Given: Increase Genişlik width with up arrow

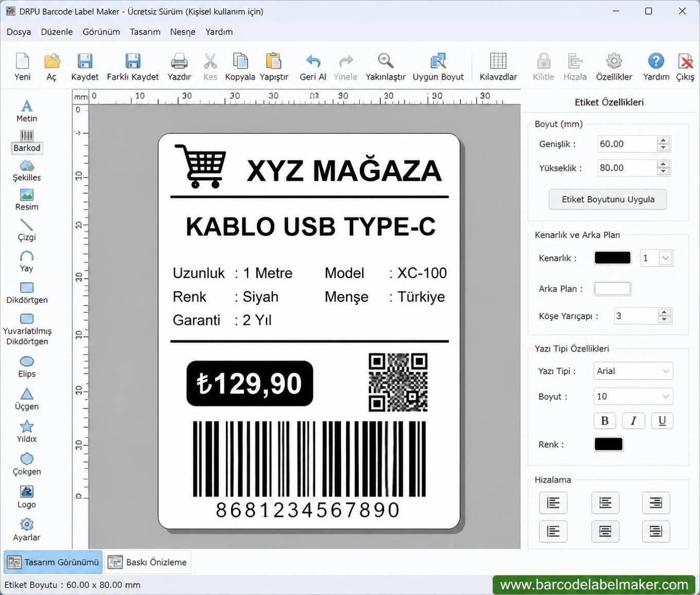Looking at the screenshot, I should click(663, 140).
